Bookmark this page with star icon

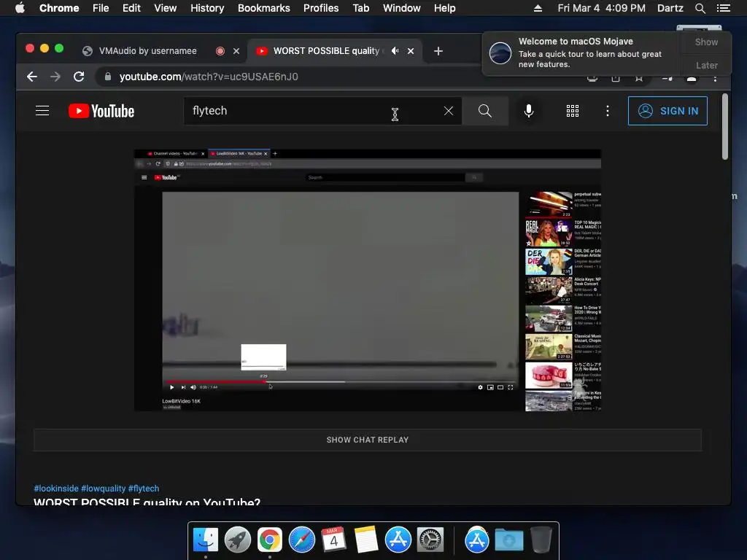[x=639, y=78]
